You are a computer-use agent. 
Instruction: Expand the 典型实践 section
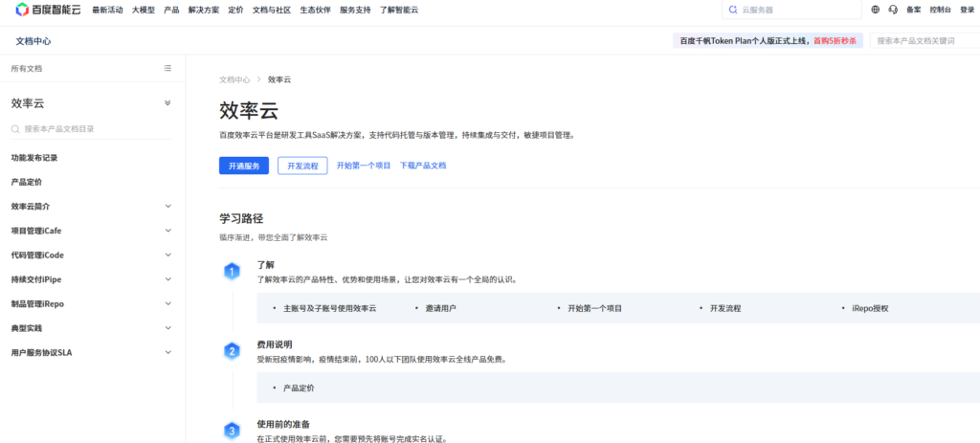click(x=167, y=328)
